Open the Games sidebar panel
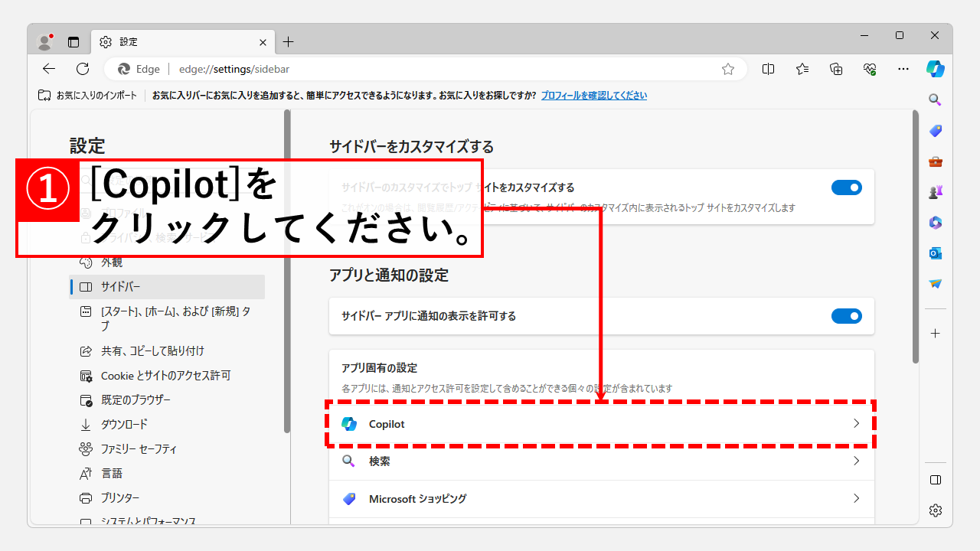980x551 pixels. coord(935,192)
